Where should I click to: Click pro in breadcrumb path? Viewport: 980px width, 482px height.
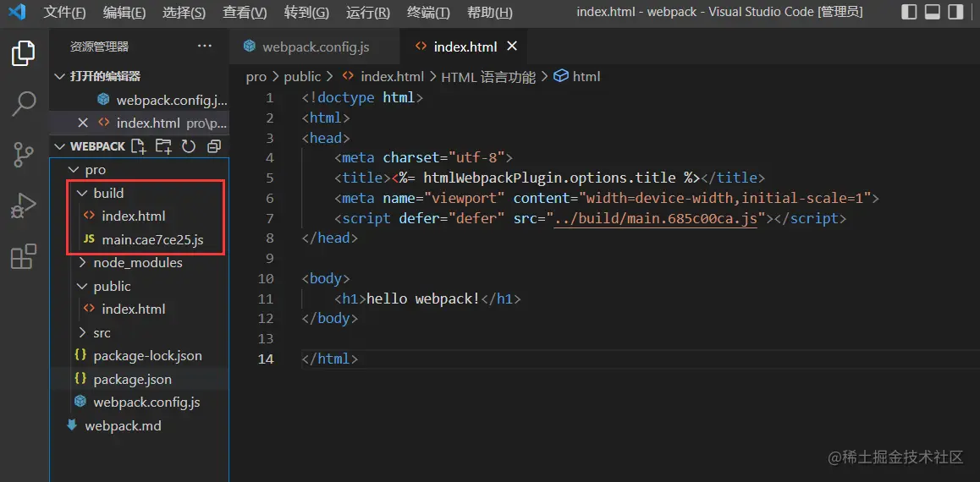point(256,77)
